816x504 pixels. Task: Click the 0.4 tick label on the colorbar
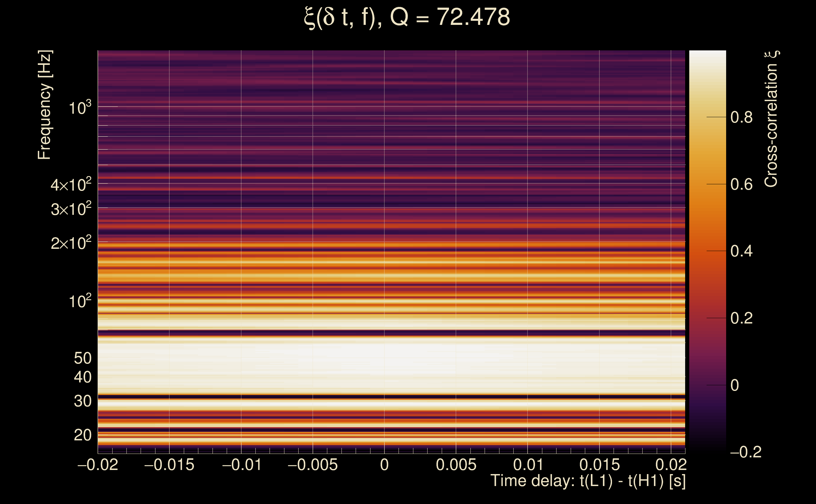741,251
